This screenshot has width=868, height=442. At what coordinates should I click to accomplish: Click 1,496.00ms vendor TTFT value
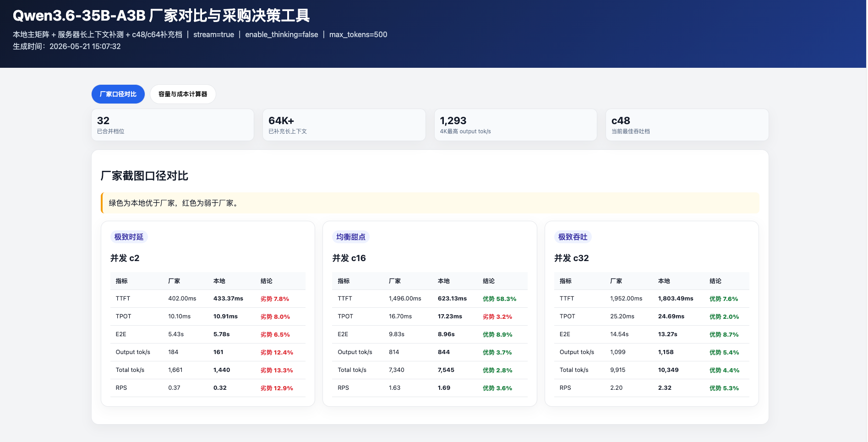coord(405,299)
